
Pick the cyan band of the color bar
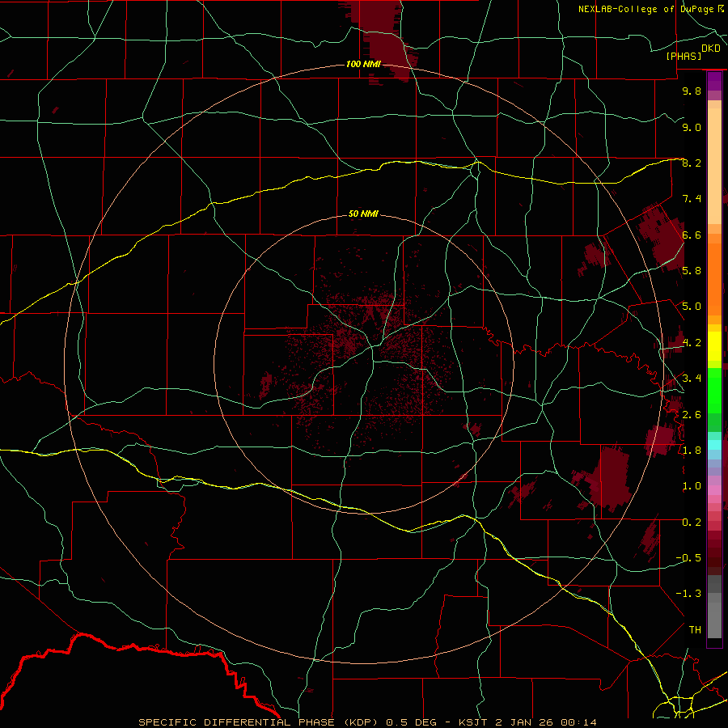point(714,445)
